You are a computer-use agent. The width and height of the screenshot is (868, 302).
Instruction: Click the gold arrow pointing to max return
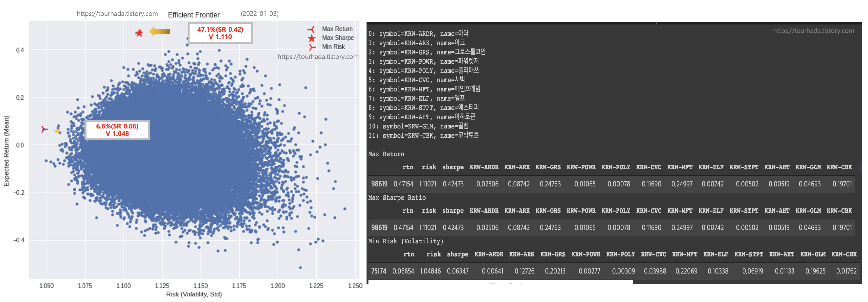(160, 31)
